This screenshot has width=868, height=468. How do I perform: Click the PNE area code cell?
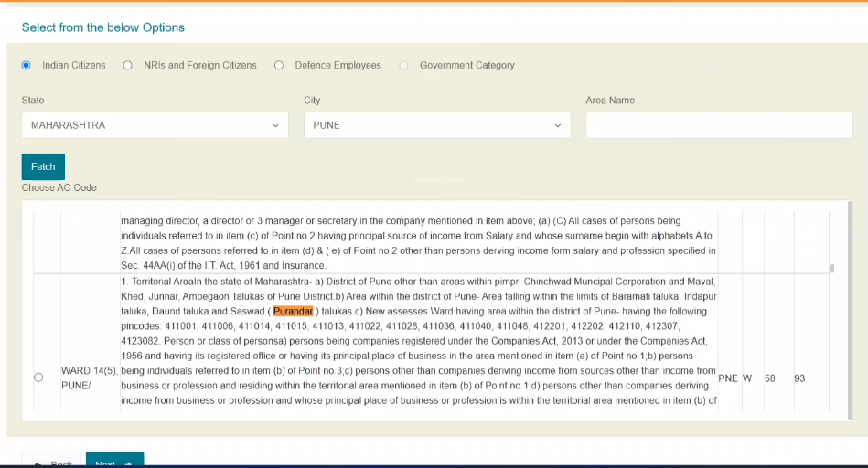[x=728, y=378]
